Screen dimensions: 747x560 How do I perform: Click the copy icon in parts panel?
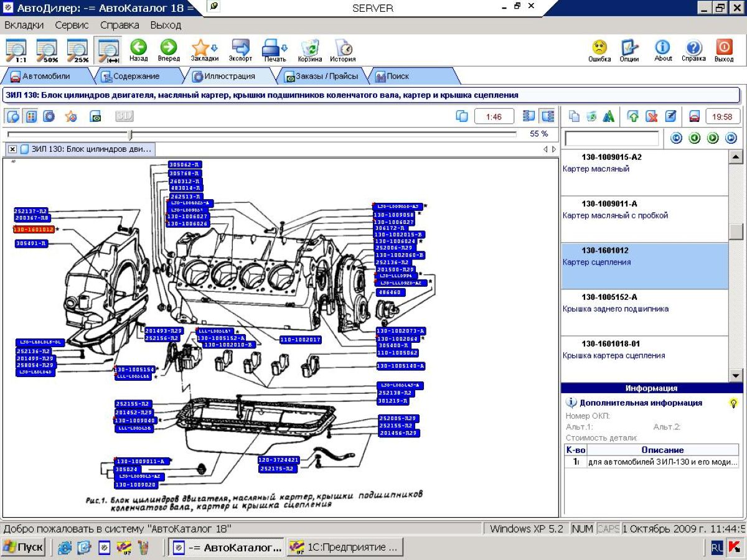point(575,116)
